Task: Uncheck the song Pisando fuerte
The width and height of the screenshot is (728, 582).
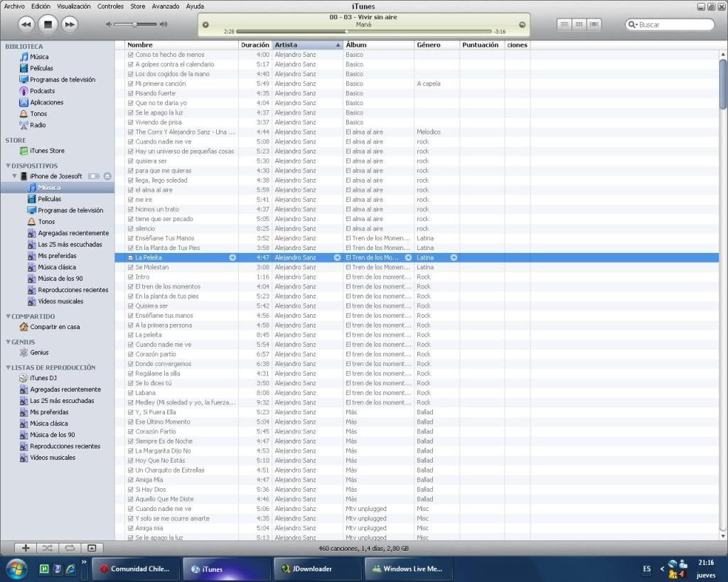Action: [x=131, y=93]
